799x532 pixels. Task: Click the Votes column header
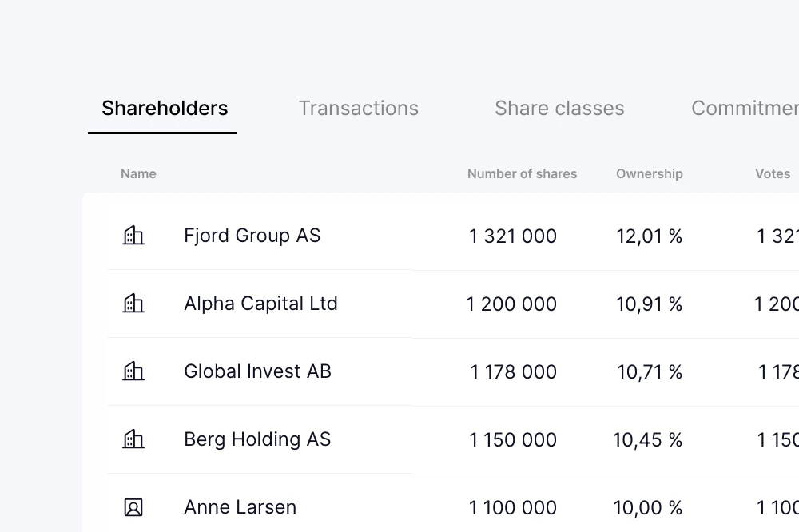point(773,174)
